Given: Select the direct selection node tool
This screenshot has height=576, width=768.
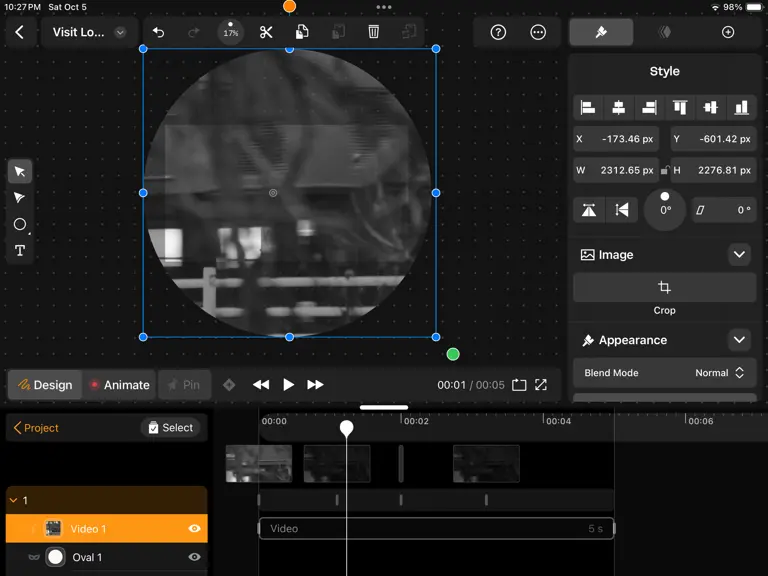Looking at the screenshot, I should (x=20, y=198).
